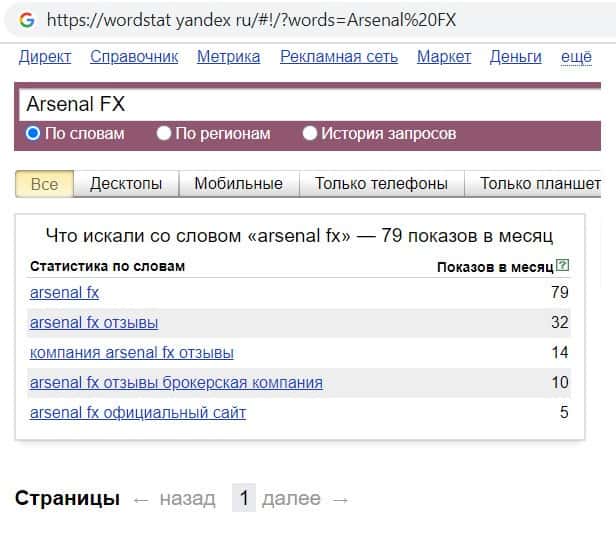Open the arsenal fx официальный сайт keyword
Screen dimensions: 616x540
(138, 412)
